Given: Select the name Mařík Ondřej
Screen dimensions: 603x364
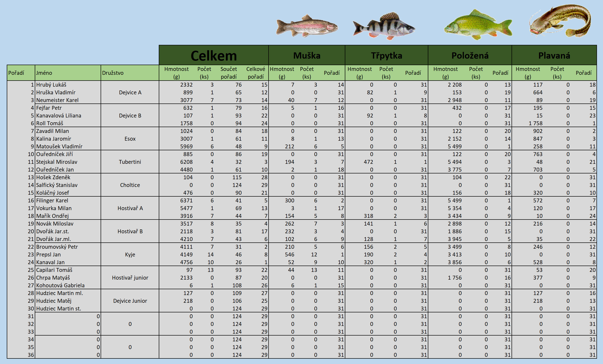Looking at the screenshot, I should coord(52,216).
